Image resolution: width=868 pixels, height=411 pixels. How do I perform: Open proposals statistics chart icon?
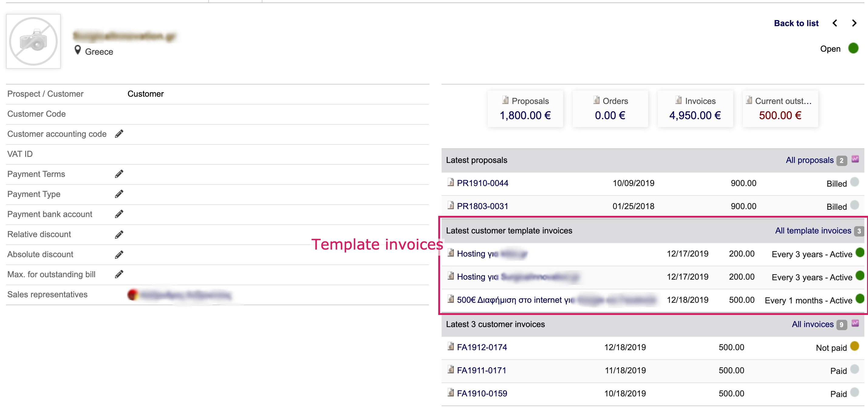[x=855, y=159]
